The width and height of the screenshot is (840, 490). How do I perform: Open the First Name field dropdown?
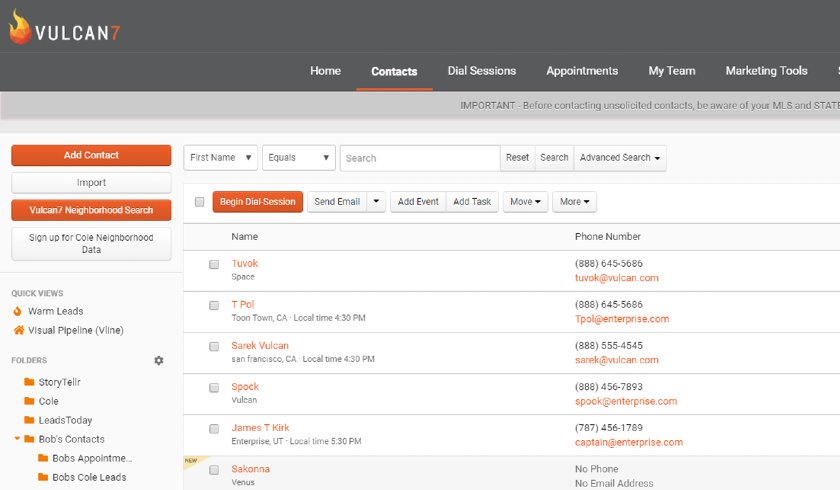click(x=221, y=157)
